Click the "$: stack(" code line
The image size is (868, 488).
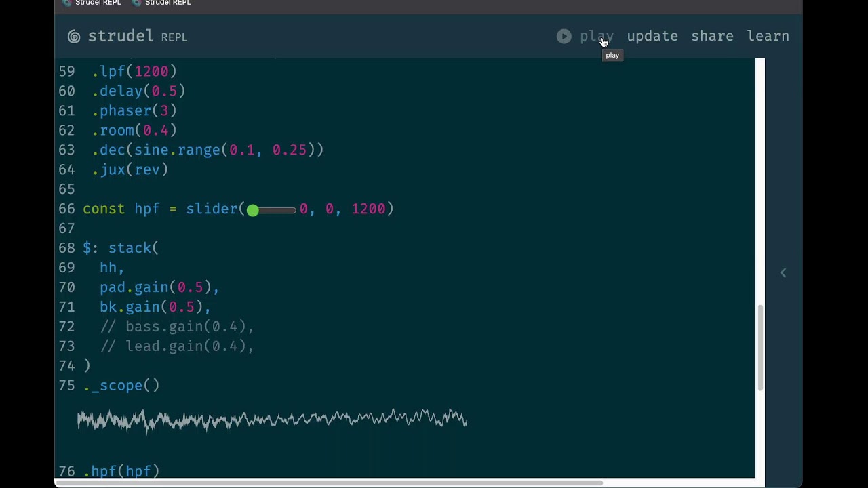coord(121,248)
